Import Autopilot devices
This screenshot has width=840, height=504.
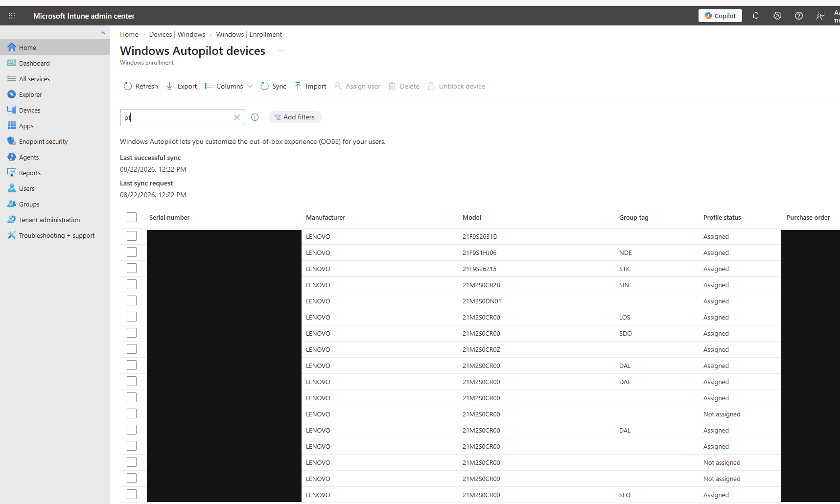[310, 86]
